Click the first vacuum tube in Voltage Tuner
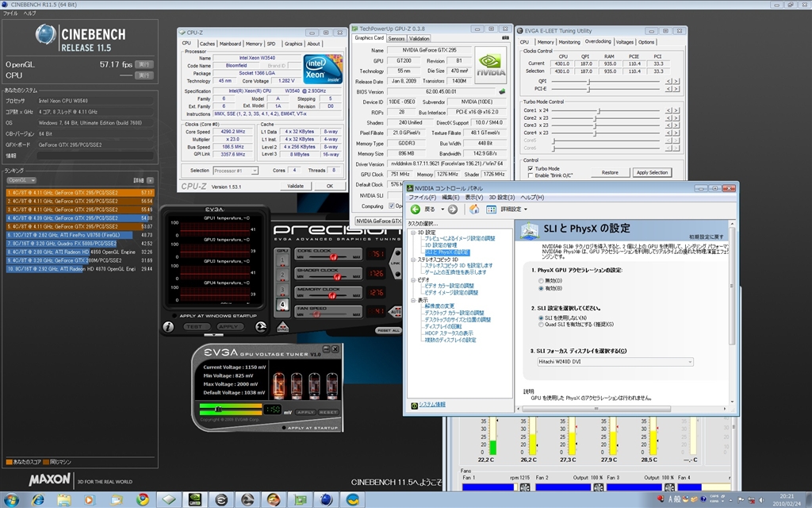Image resolution: width=812 pixels, height=508 pixels. pyautogui.click(x=278, y=385)
